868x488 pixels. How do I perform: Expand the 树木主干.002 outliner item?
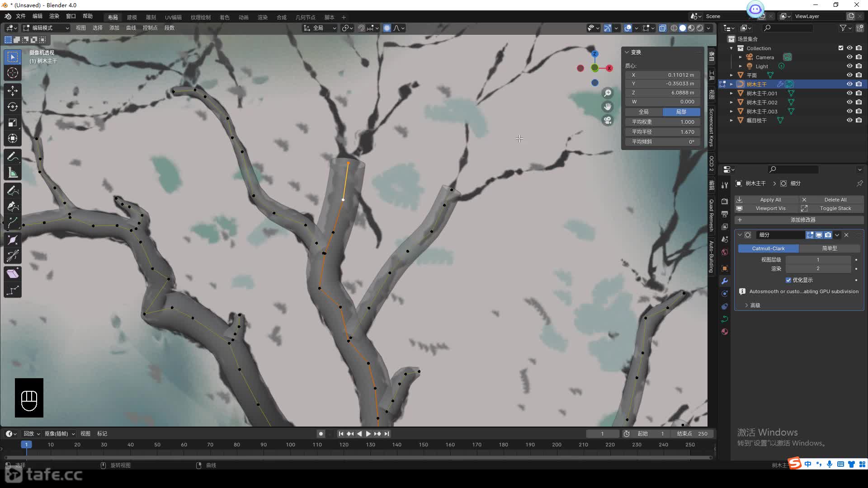(x=731, y=102)
